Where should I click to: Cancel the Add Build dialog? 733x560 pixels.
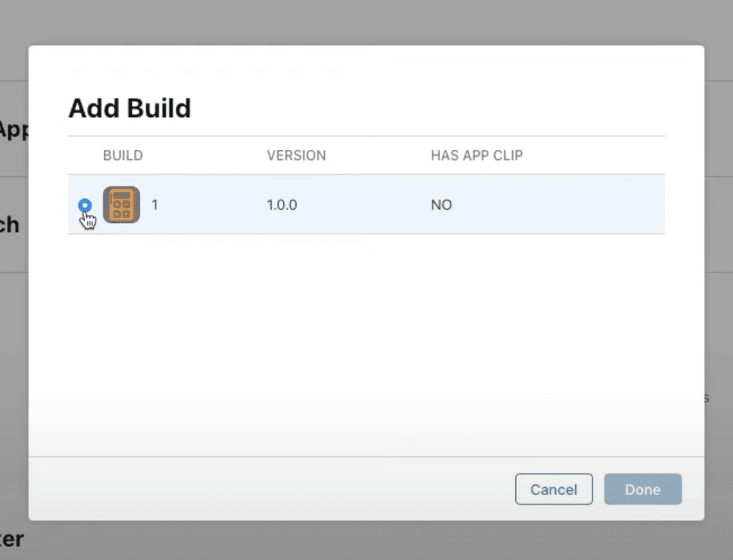(554, 489)
